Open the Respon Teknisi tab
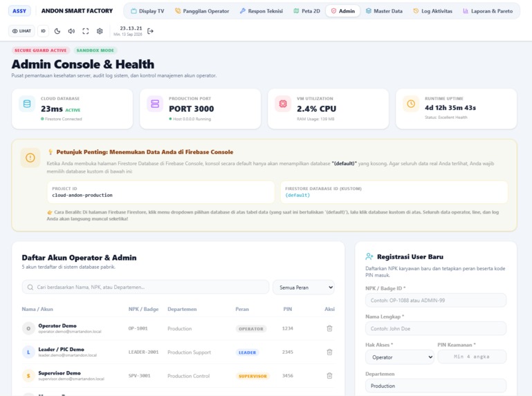This screenshot has height=396, width=532. click(261, 11)
